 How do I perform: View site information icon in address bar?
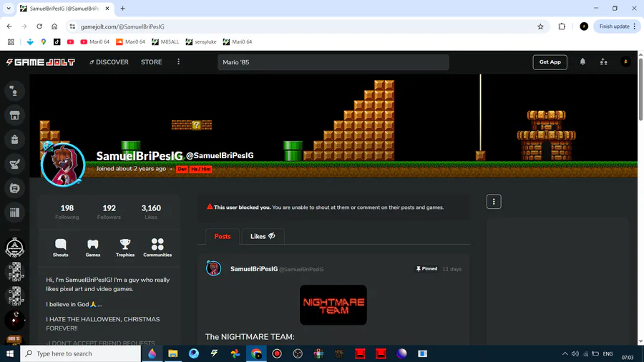[72, 26]
